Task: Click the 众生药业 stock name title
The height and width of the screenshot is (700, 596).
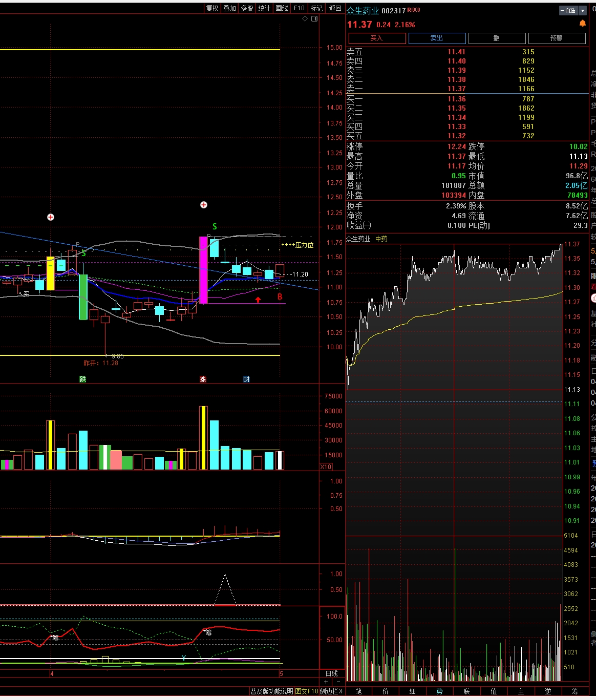Action: click(363, 11)
